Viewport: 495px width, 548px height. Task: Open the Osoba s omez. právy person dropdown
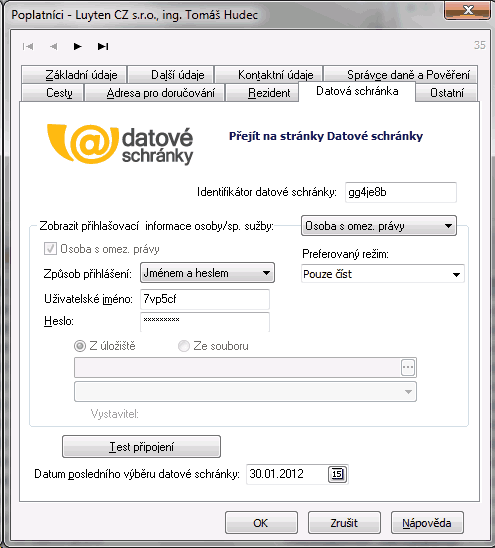coord(379,226)
